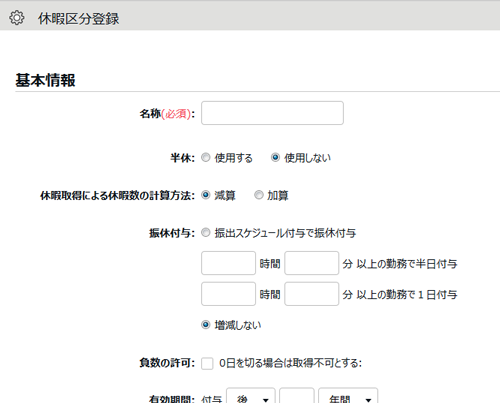The width and height of the screenshot is (500, 403).
Task: Choose 加算 calculation method
Action: pos(259,195)
